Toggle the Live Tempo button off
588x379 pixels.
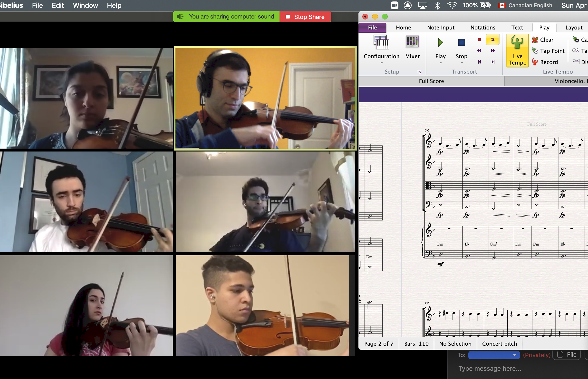point(517,50)
